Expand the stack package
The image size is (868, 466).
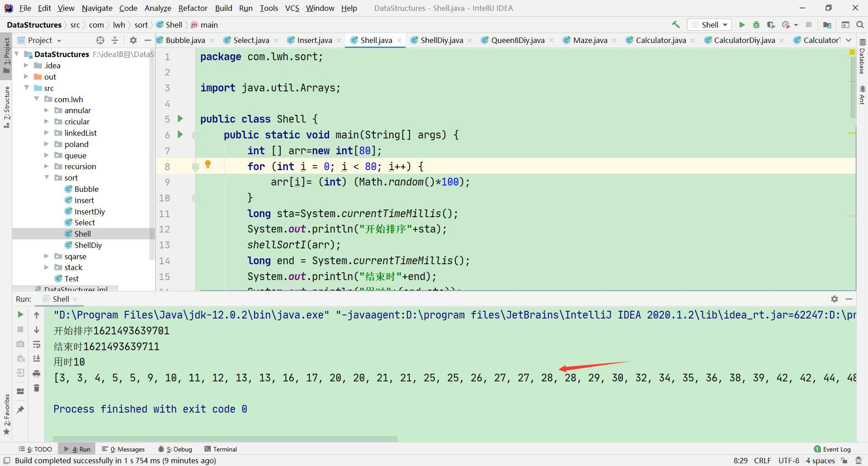(x=47, y=267)
